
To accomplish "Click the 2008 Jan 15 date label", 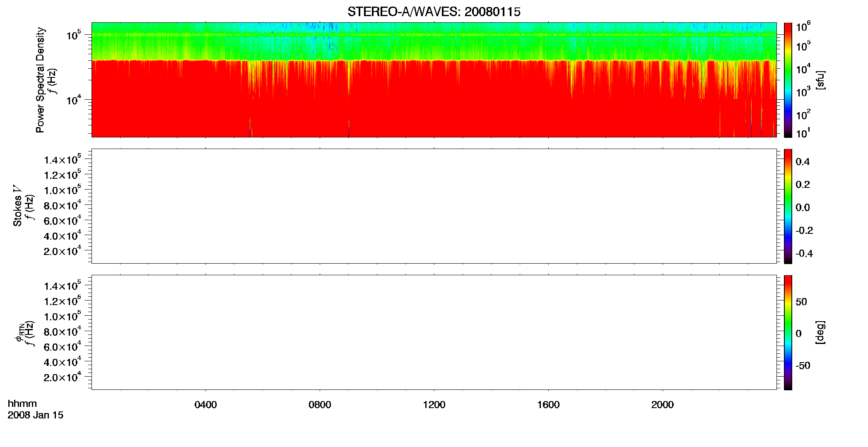I will tap(36, 415).
